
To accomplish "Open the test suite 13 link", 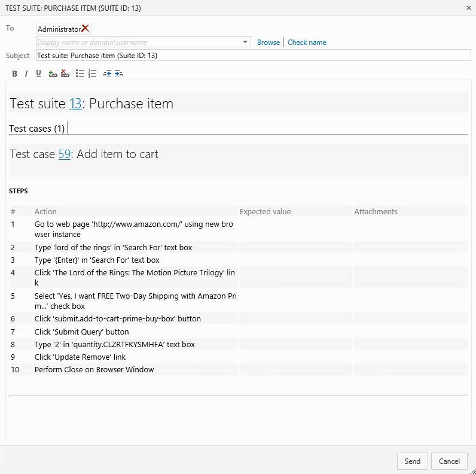I will pyautogui.click(x=75, y=104).
